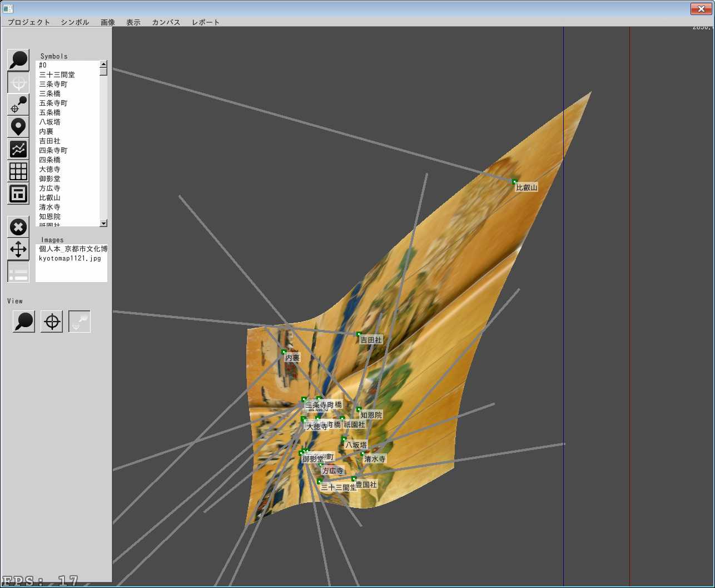The image size is (715, 588).
Task: Click the 三十三間堂 label on the canvas
Action: (x=339, y=487)
